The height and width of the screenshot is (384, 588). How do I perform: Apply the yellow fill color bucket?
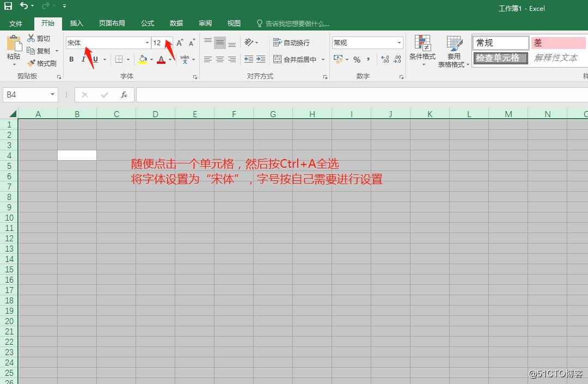(x=143, y=59)
